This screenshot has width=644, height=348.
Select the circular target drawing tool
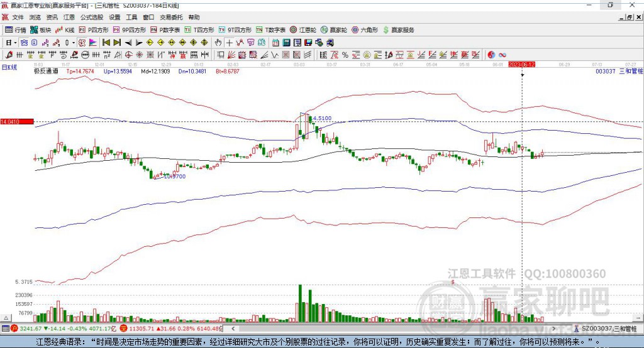tap(128, 55)
